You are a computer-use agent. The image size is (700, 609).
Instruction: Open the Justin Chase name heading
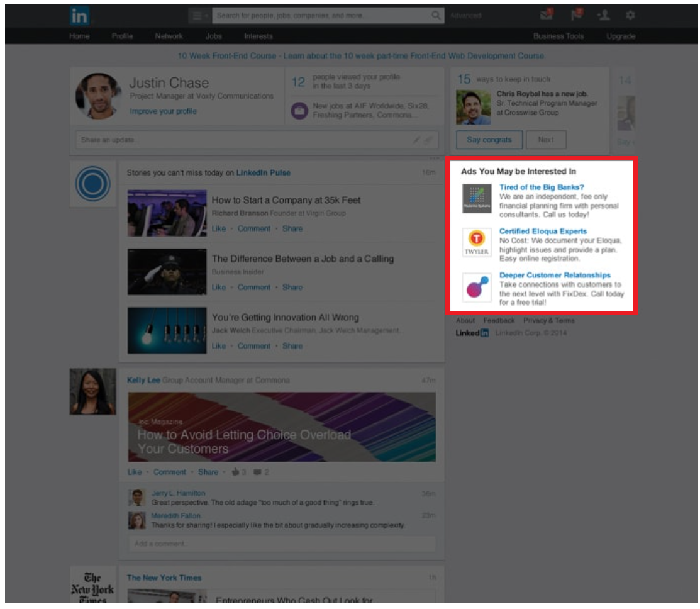pyautogui.click(x=169, y=83)
